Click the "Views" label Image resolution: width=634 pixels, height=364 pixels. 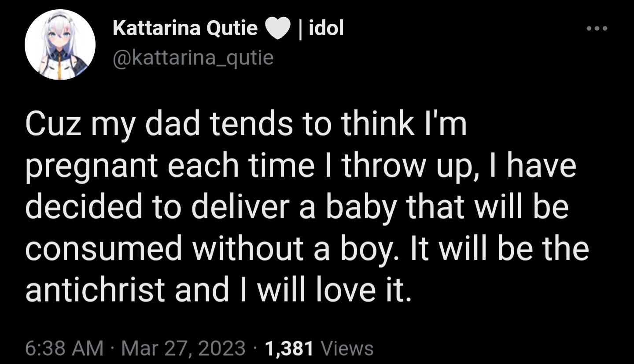348,349
